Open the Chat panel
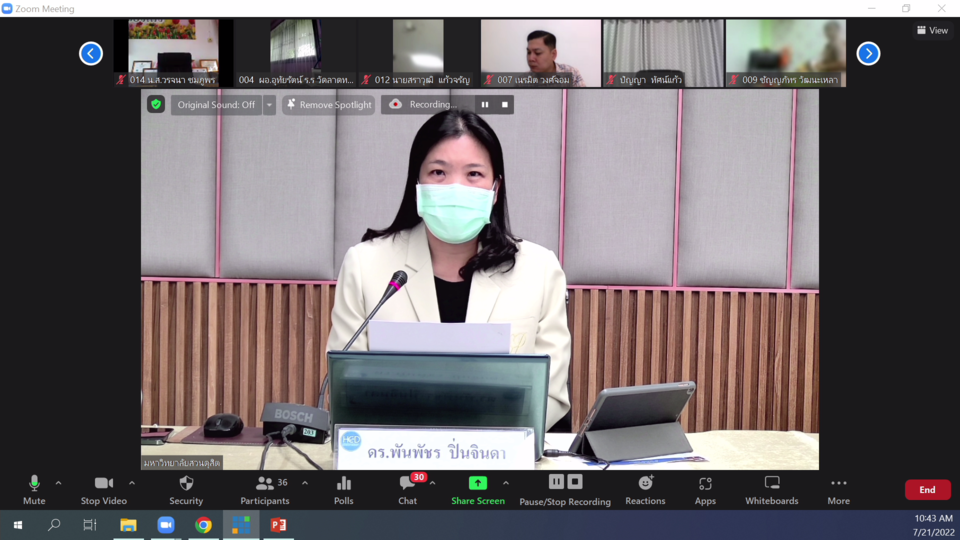The image size is (960, 540). pyautogui.click(x=407, y=484)
